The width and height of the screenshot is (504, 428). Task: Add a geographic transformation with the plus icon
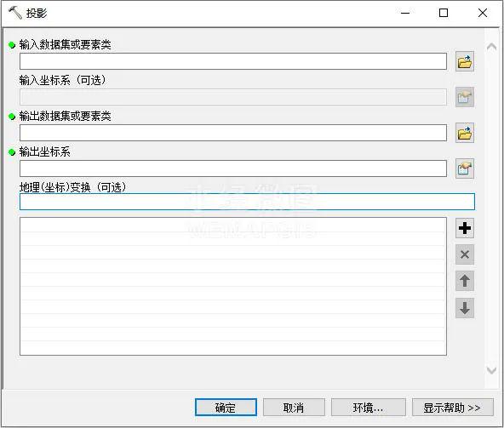(465, 228)
